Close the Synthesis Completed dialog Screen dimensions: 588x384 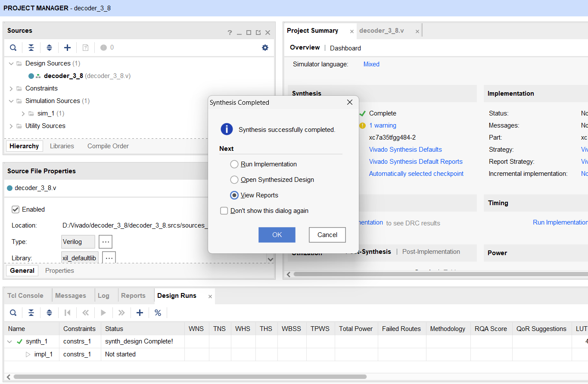point(350,102)
